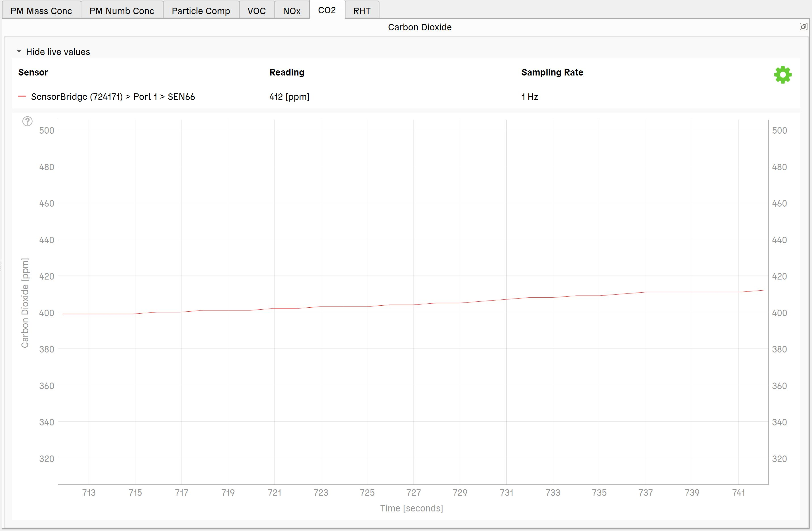Open the PM Numb Conc tab
812x531 pixels.
coord(122,11)
